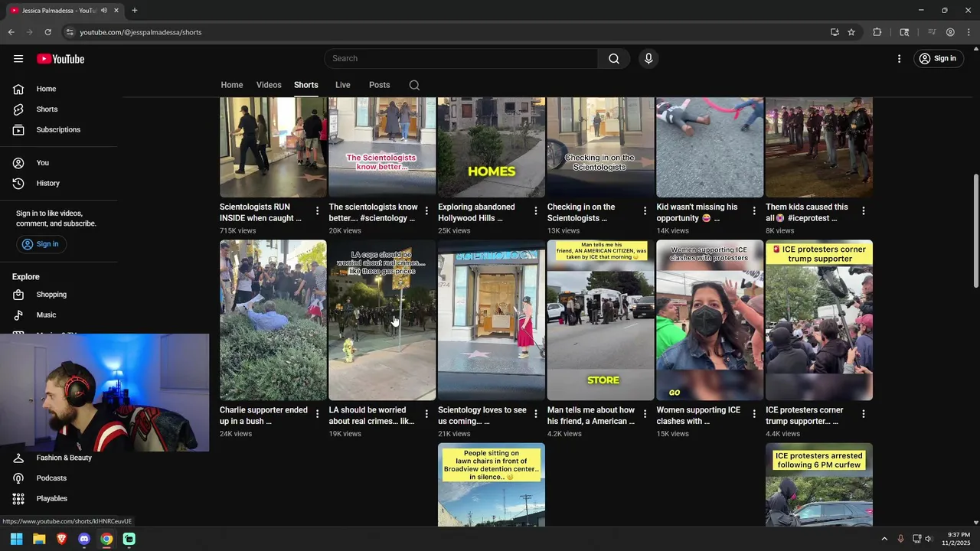
Task: Open options for Them kids caused this short
Action: [x=864, y=210]
